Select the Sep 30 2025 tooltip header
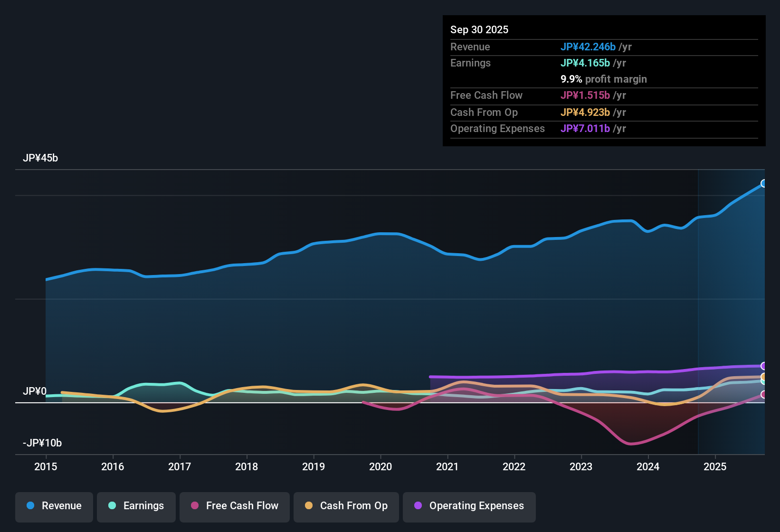Image resolution: width=780 pixels, height=532 pixels. coord(479,29)
